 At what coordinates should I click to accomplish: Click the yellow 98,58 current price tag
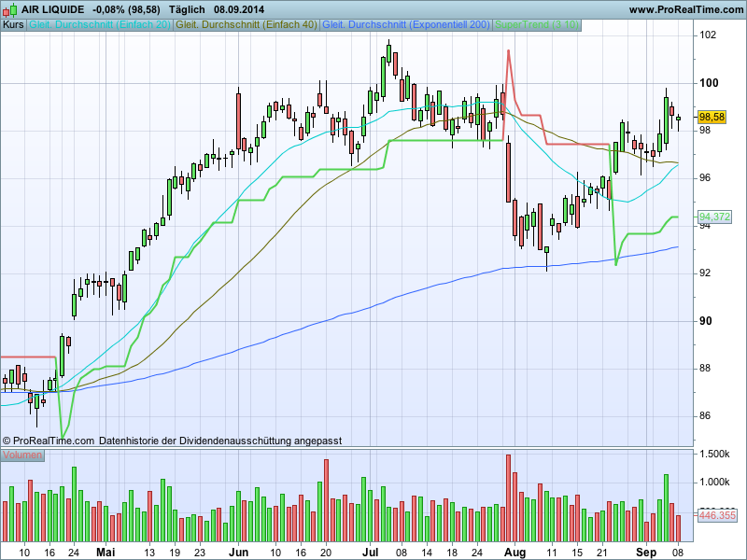[x=712, y=118]
